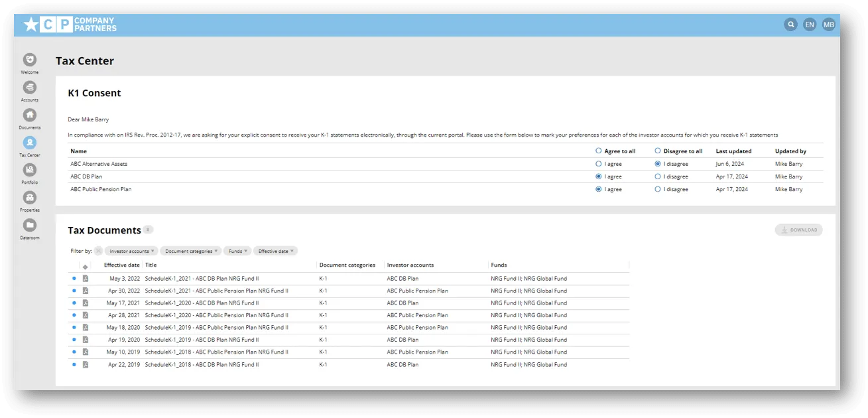Screen dimensions: 868x418
Task: Select the Portfolio sidebar icon
Action: pyautogui.click(x=29, y=170)
